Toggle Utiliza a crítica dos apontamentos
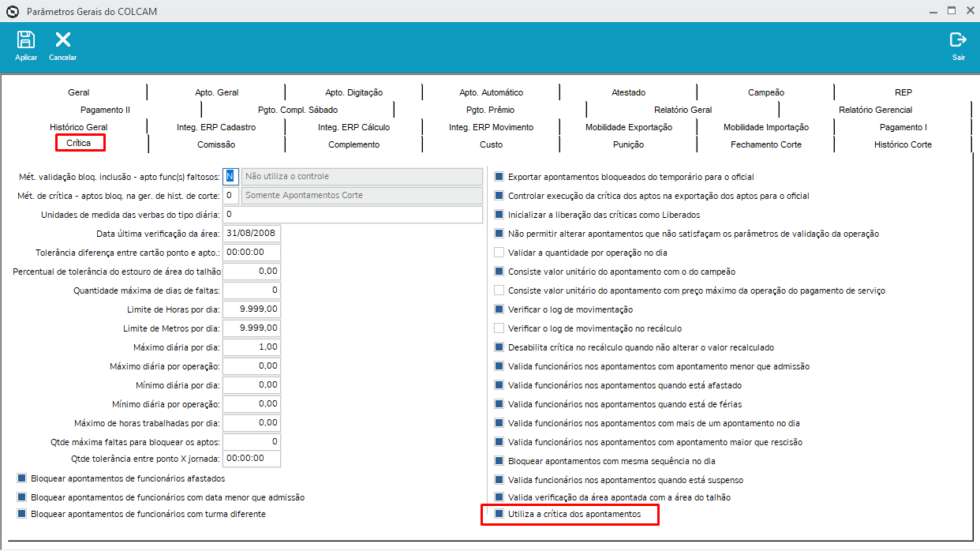The width and height of the screenshot is (980, 551). click(x=499, y=515)
